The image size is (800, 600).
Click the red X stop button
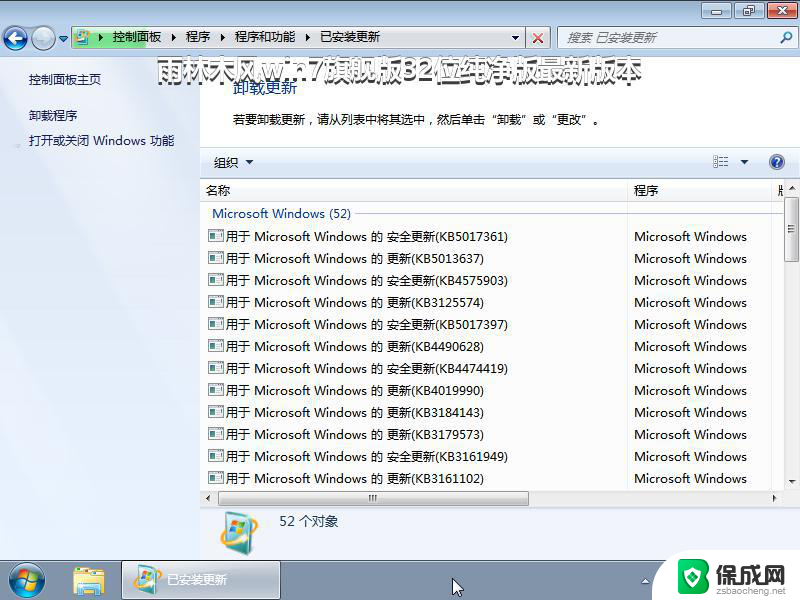tap(538, 38)
